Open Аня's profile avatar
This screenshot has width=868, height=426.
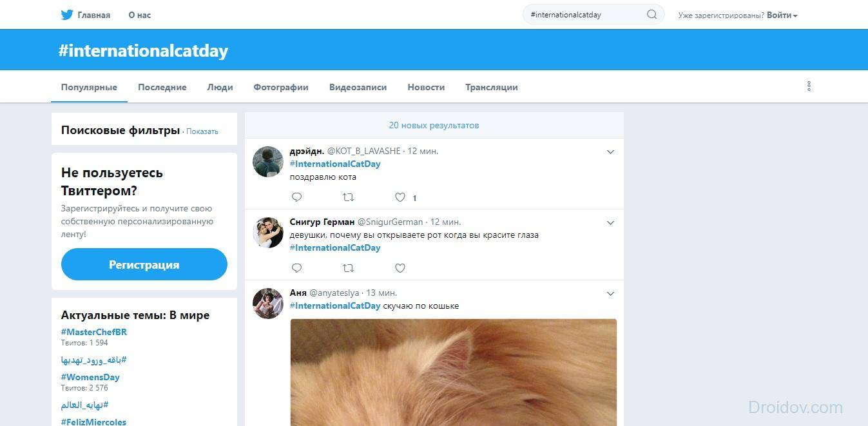(268, 304)
